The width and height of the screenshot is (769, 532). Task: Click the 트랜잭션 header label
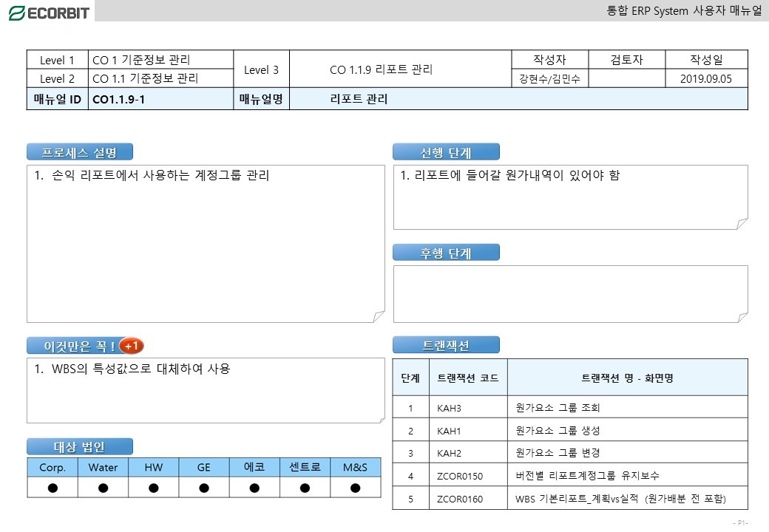click(446, 345)
